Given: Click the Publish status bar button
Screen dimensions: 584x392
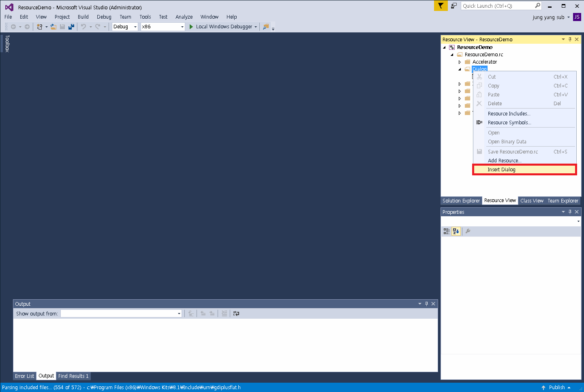Looking at the screenshot, I should (556, 388).
